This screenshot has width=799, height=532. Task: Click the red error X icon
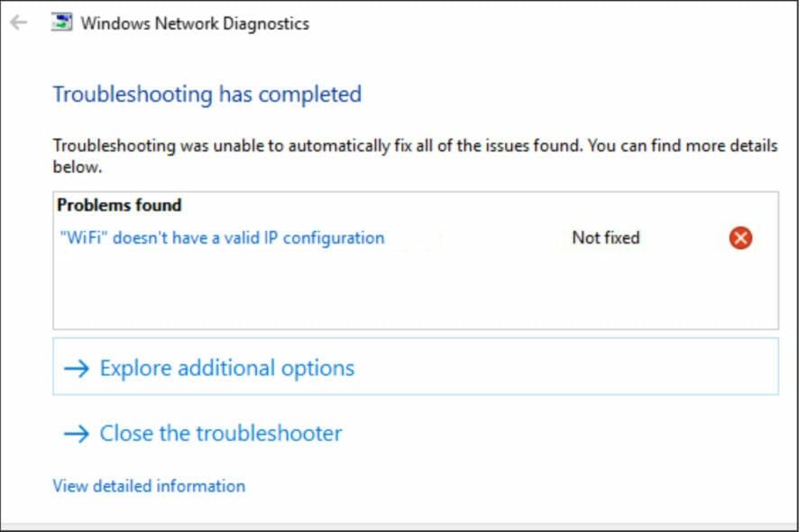(740, 237)
